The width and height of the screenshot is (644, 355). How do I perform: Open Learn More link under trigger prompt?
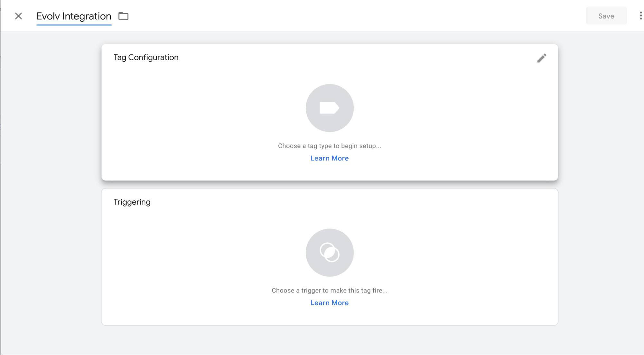[x=329, y=303]
